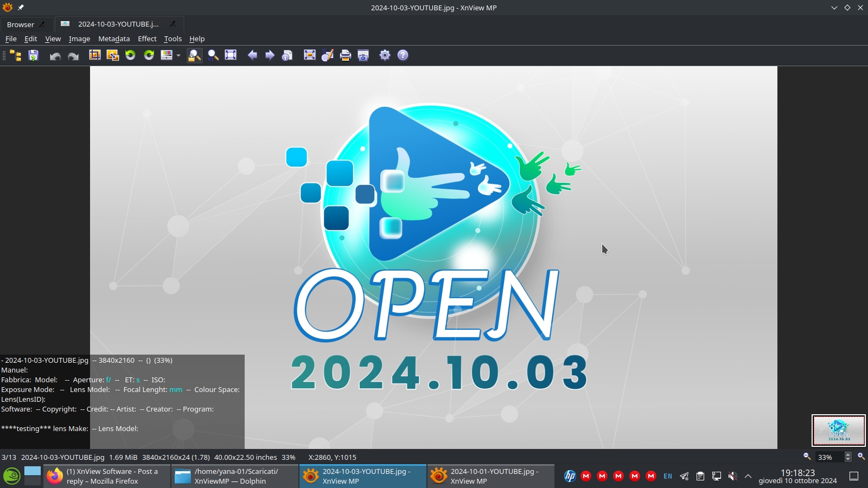Toggle the lock zoom button
The image size is (868, 488).
pyautogui.click(x=195, y=55)
